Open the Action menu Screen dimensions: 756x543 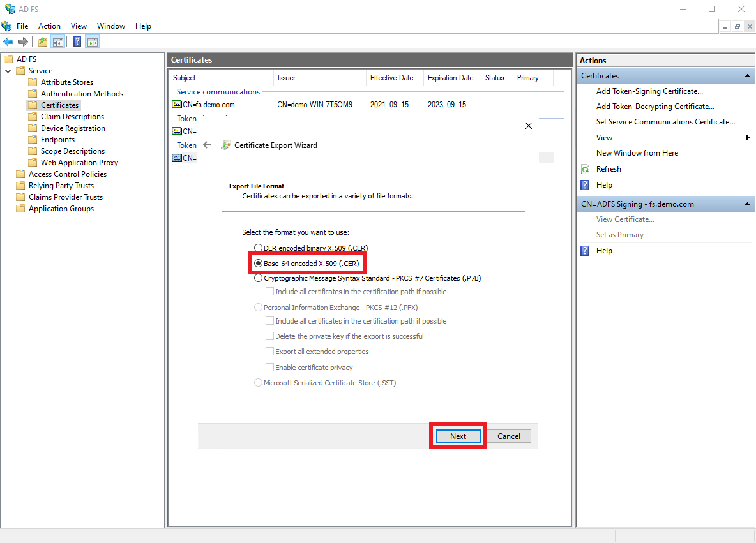(49, 26)
